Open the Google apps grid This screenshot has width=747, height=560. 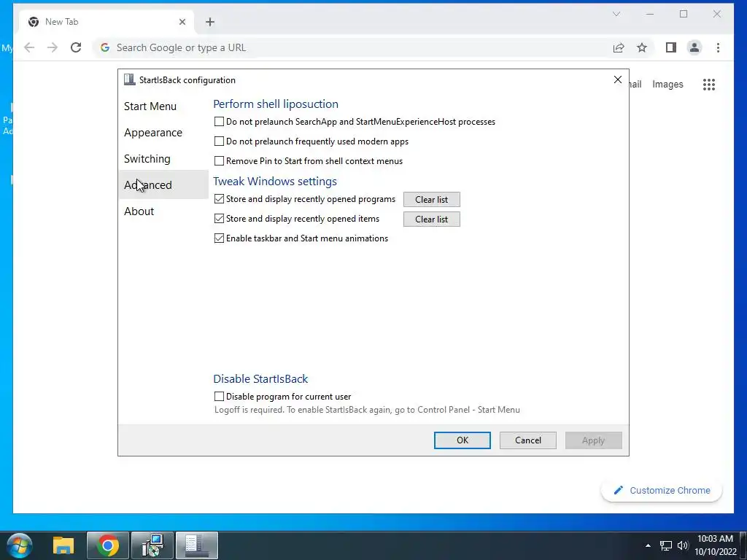coord(709,85)
